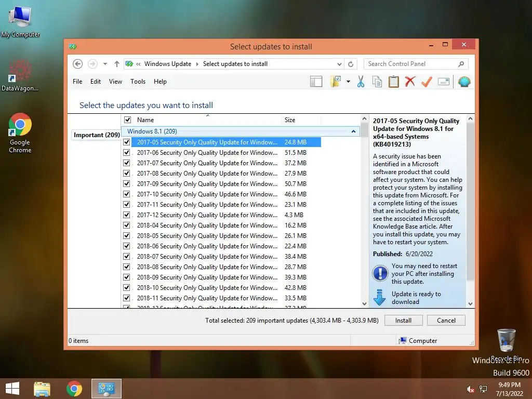Uncheck the 2017-05 Security Only update
Image resolution: width=532 pixels, height=399 pixels.
(127, 142)
